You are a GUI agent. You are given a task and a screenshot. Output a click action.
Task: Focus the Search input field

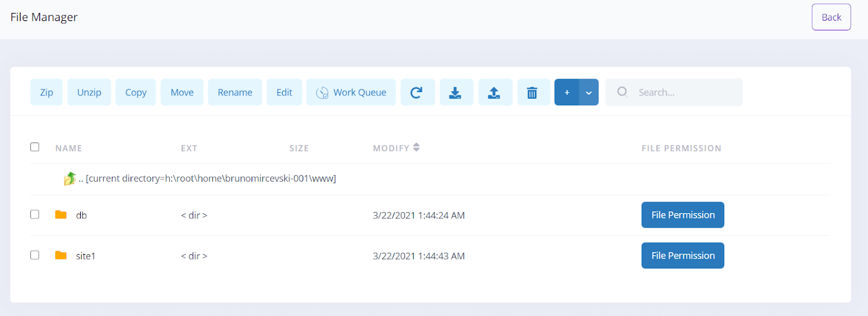(x=674, y=92)
